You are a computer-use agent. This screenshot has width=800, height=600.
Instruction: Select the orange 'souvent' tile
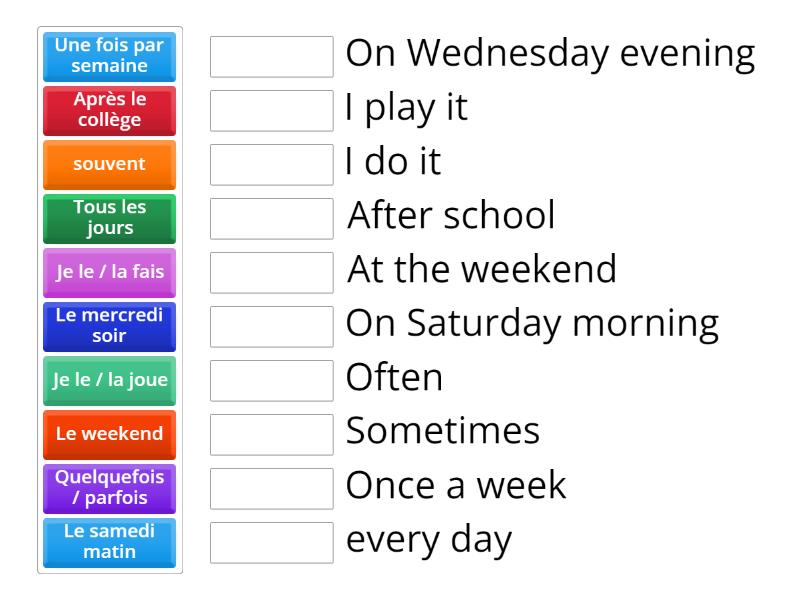109,165
